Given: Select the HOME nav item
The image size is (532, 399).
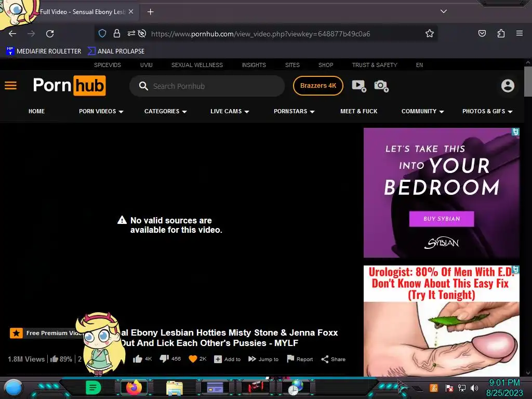Looking at the screenshot, I should [37, 111].
